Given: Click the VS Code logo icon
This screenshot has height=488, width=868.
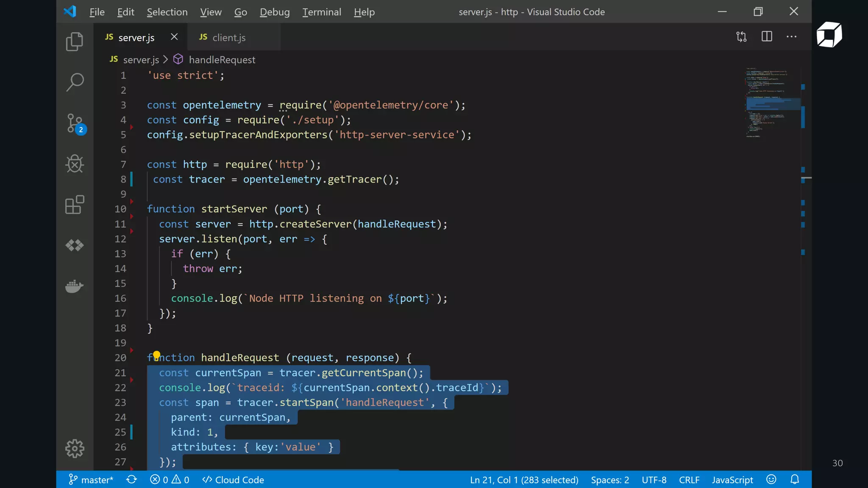Looking at the screenshot, I should point(70,11).
